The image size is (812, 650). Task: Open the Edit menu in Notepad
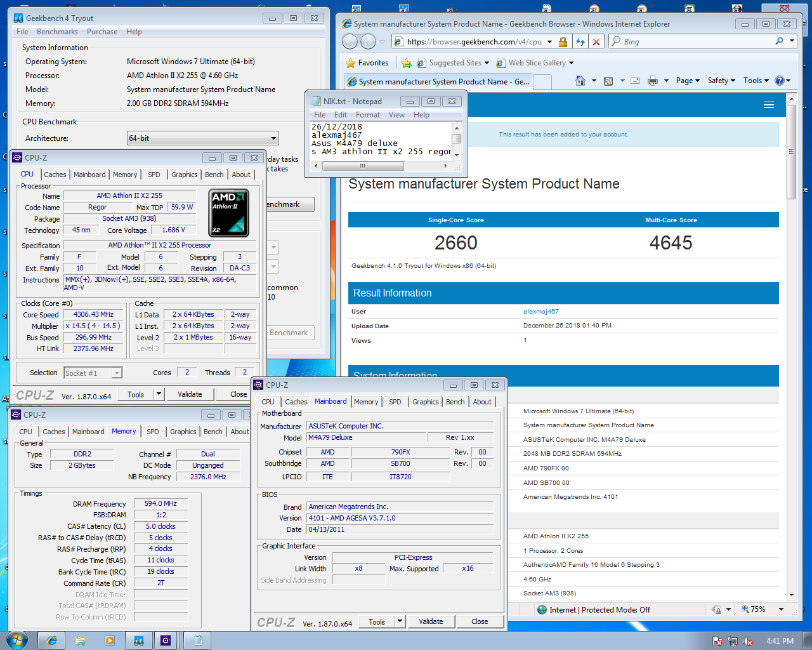(x=341, y=115)
